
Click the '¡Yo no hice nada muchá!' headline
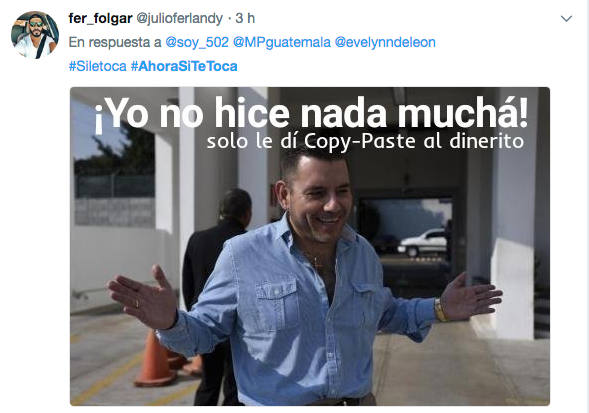click(311, 113)
